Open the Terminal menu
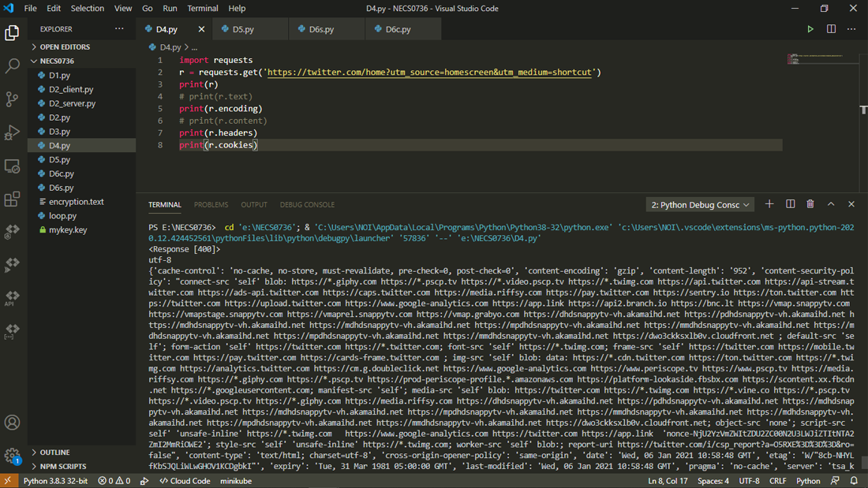The height and width of the screenshot is (488, 868). (x=203, y=9)
